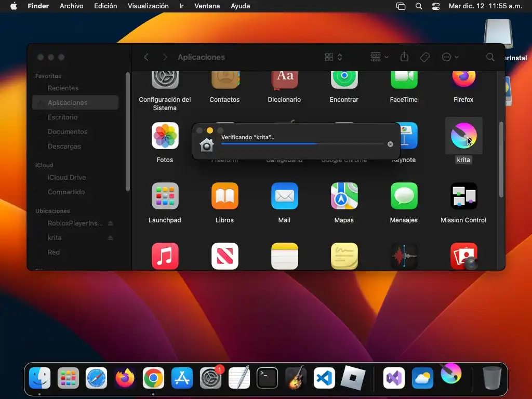The width and height of the screenshot is (532, 399).
Task: Eject the RobloxPlayerIns volume
Action: [110, 223]
